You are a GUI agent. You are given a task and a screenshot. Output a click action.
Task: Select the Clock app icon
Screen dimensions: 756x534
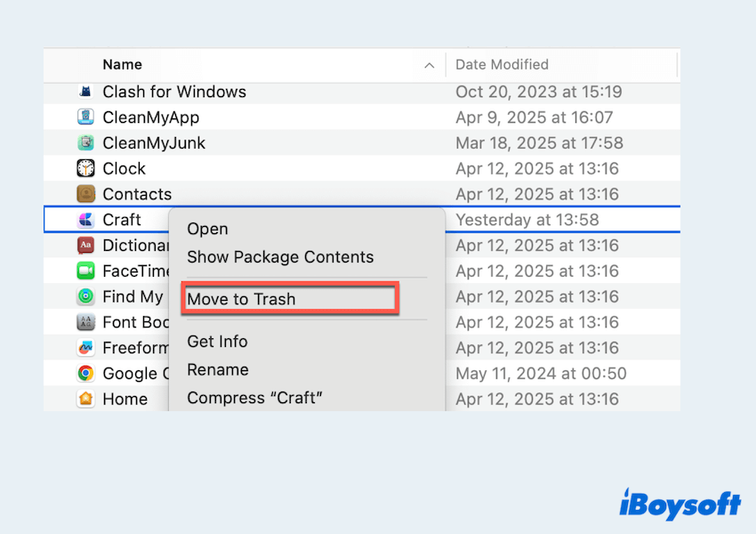[85, 168]
